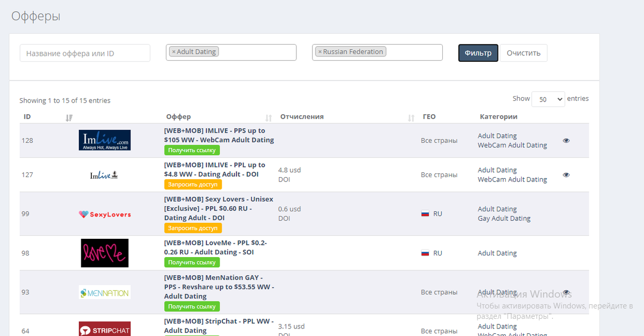Click Запросить доступ for Sexy Lovers offer
Image resolution: width=644 pixels, height=336 pixels.
(193, 228)
